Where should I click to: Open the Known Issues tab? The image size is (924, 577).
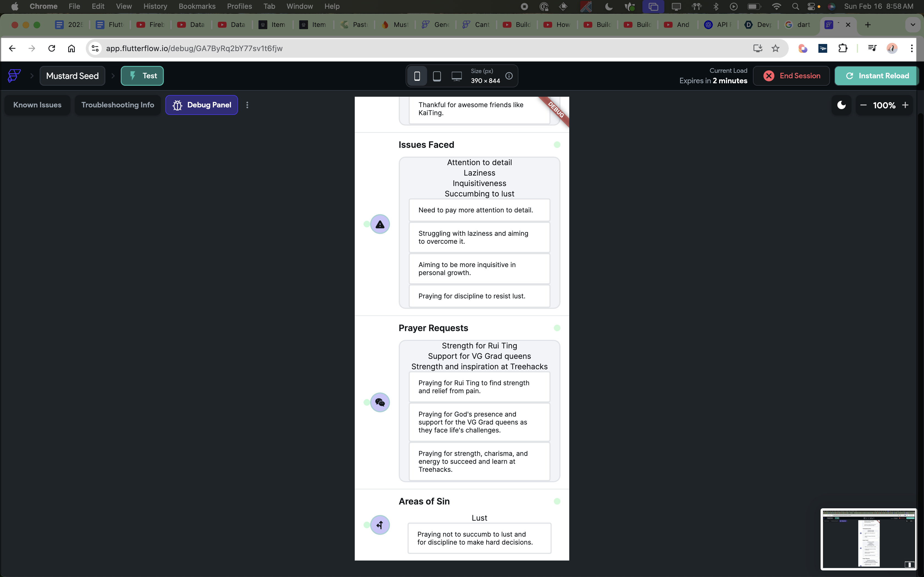click(x=37, y=105)
